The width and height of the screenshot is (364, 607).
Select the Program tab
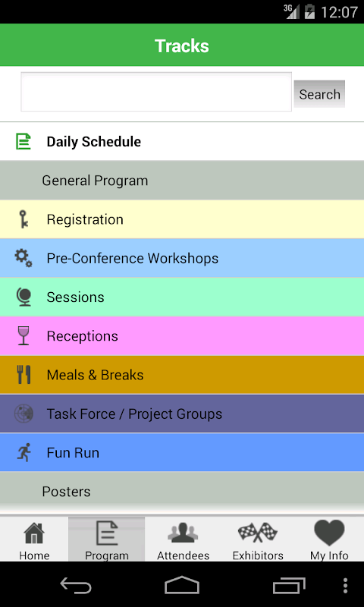[107, 539]
